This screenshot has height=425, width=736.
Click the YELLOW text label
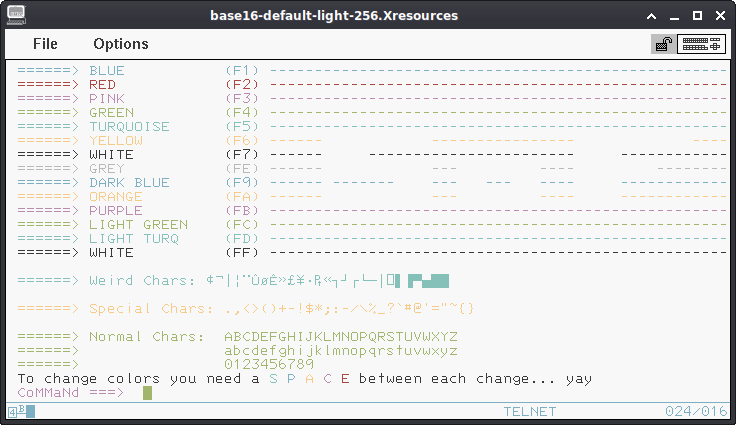tap(116, 140)
